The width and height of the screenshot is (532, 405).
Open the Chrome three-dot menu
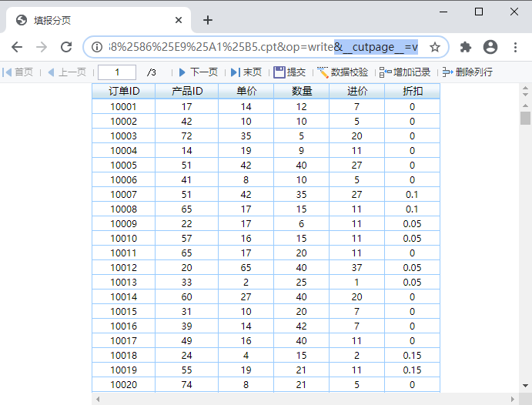coord(515,47)
